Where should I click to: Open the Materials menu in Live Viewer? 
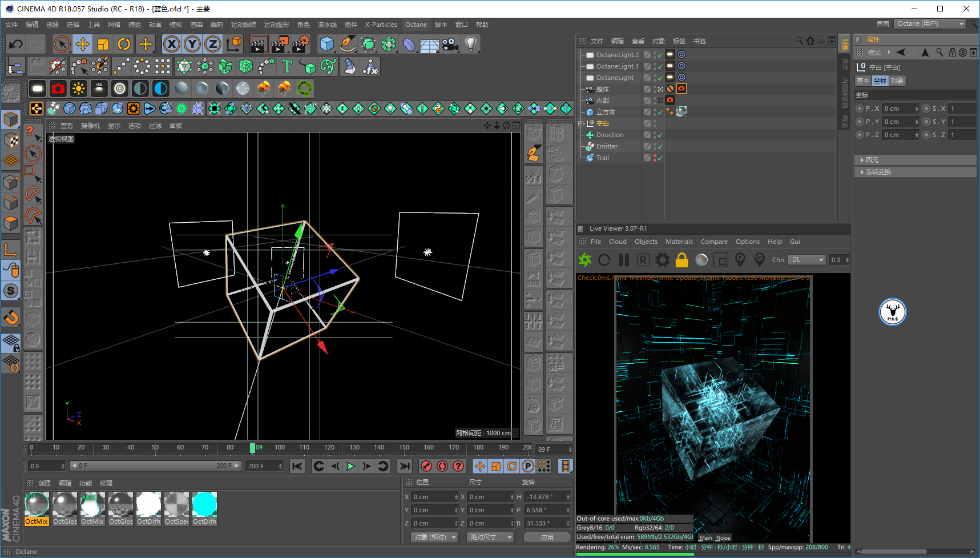pos(679,242)
